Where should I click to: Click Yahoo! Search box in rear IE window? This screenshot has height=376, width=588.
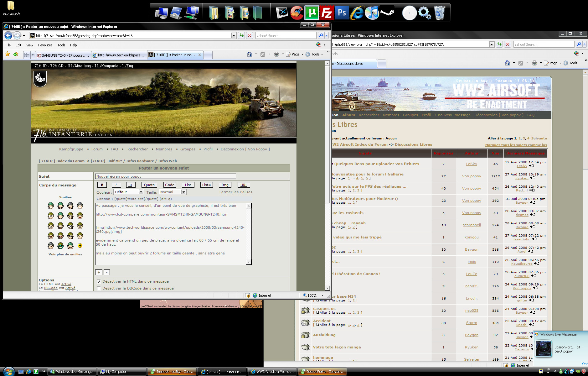pos(544,44)
